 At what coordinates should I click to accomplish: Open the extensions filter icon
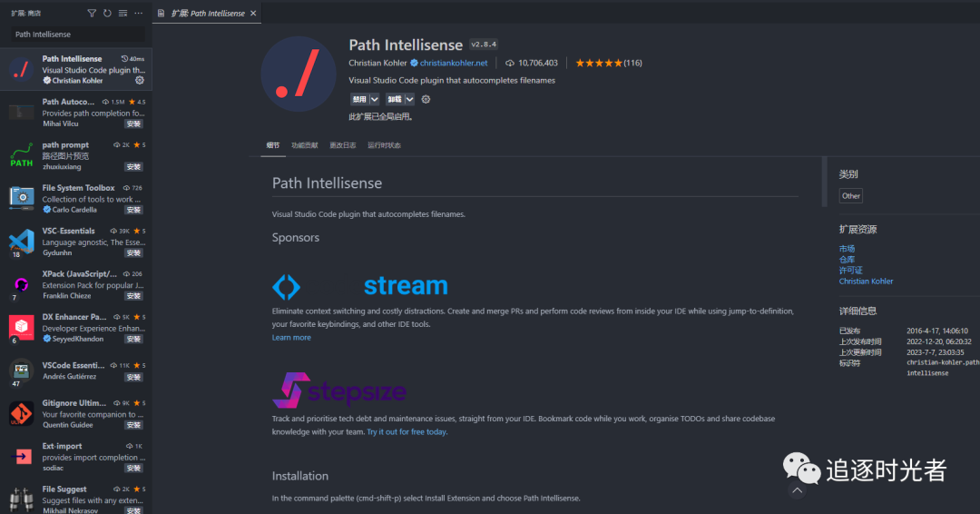click(x=92, y=13)
